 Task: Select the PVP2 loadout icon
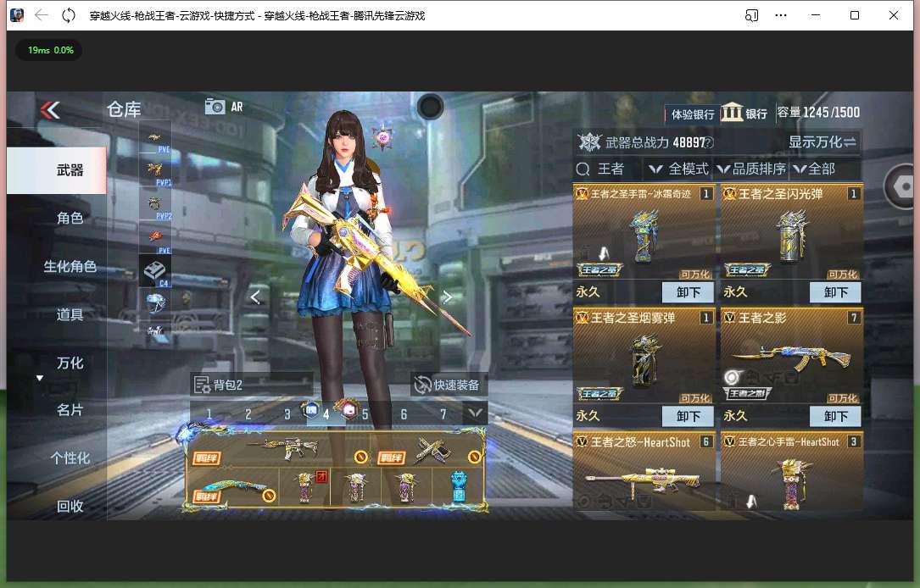tap(155, 205)
